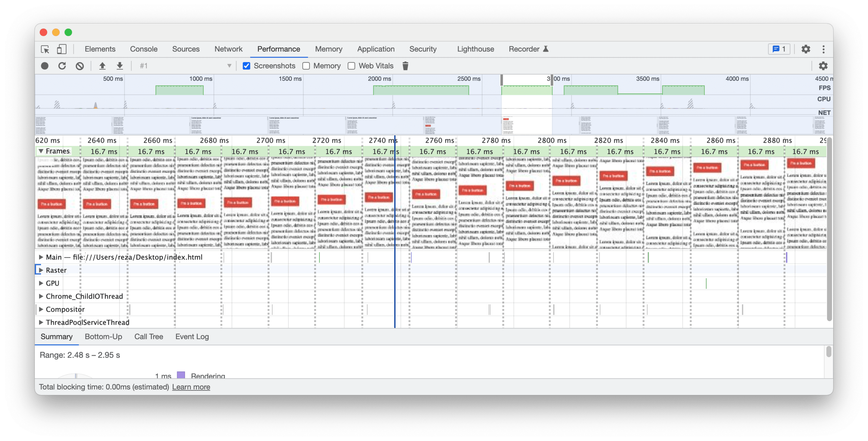Click the reload and profile icon
Image resolution: width=868 pixels, height=441 pixels.
click(62, 66)
